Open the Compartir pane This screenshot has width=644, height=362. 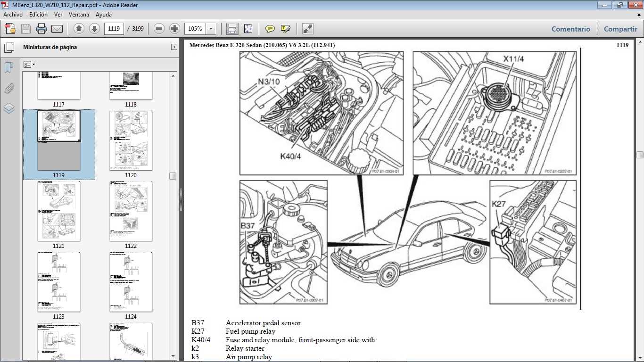pyautogui.click(x=620, y=29)
